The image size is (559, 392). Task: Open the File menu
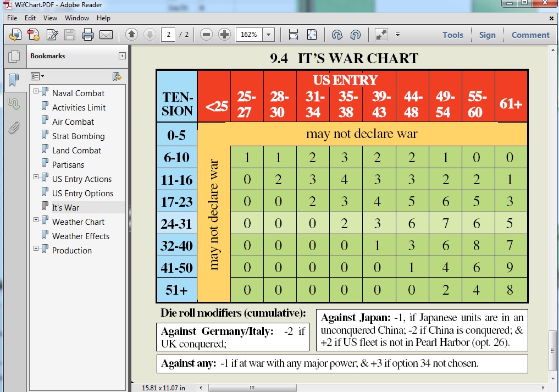click(12, 18)
